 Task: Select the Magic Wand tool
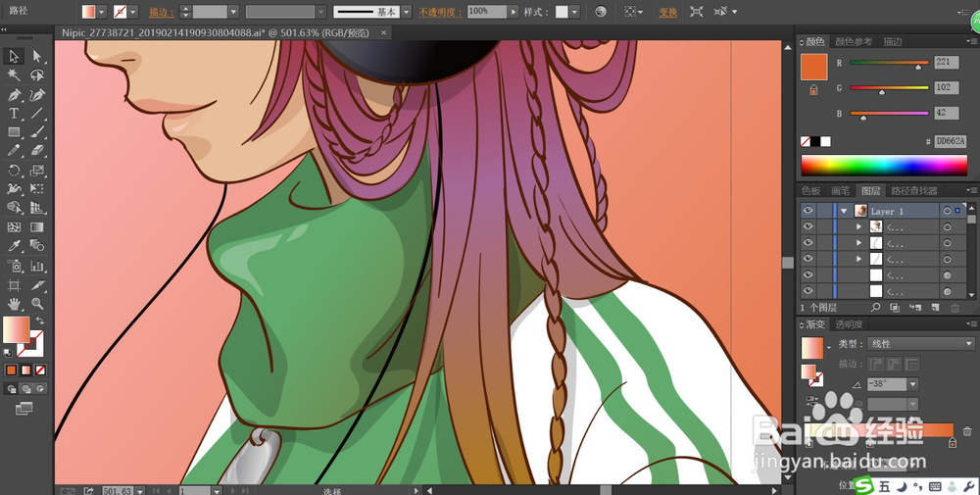point(14,75)
